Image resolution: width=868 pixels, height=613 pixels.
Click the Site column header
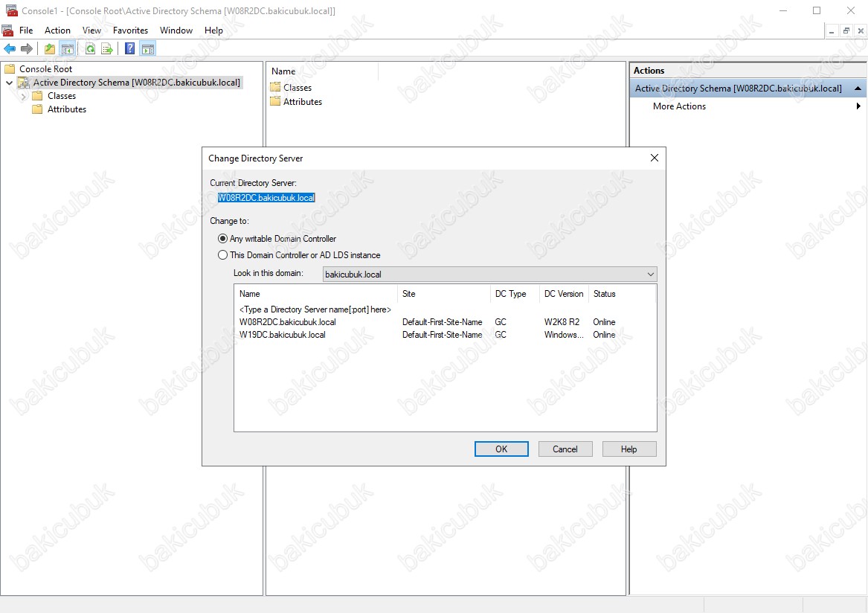[444, 294]
